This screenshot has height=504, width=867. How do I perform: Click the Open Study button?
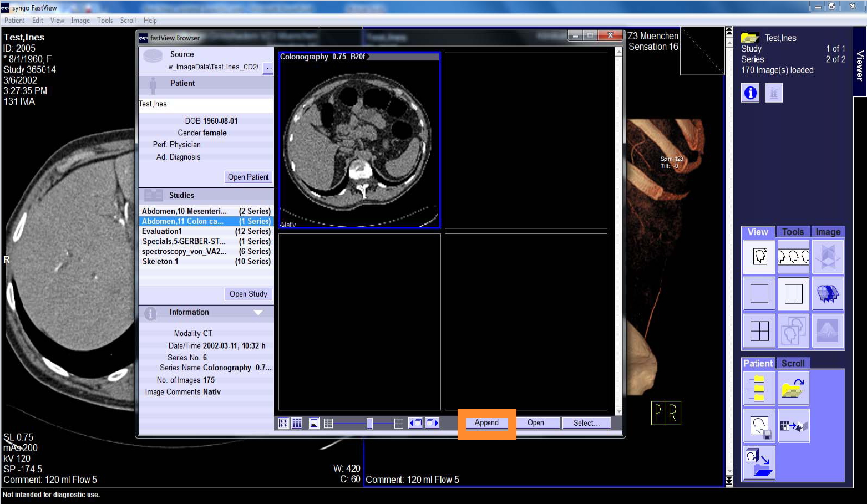[248, 294]
